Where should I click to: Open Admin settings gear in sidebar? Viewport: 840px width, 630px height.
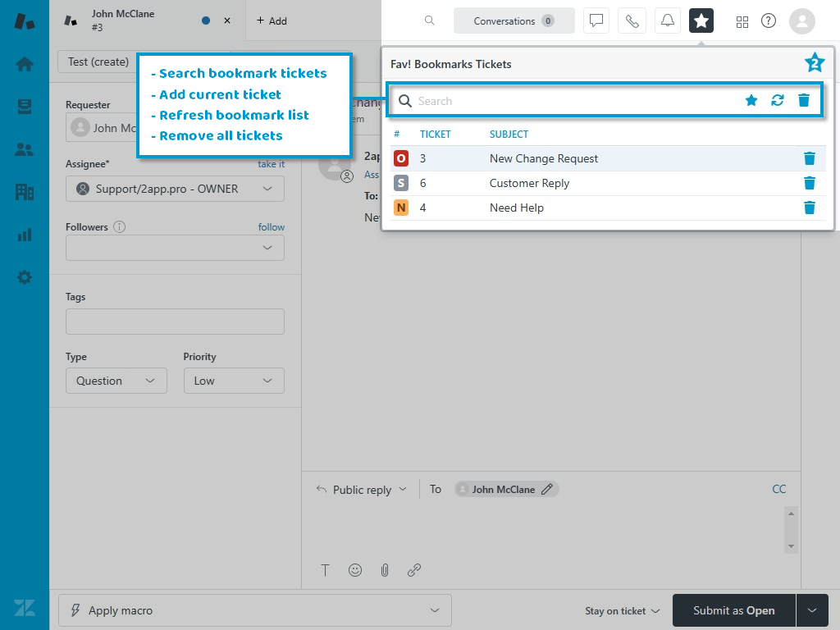25,277
